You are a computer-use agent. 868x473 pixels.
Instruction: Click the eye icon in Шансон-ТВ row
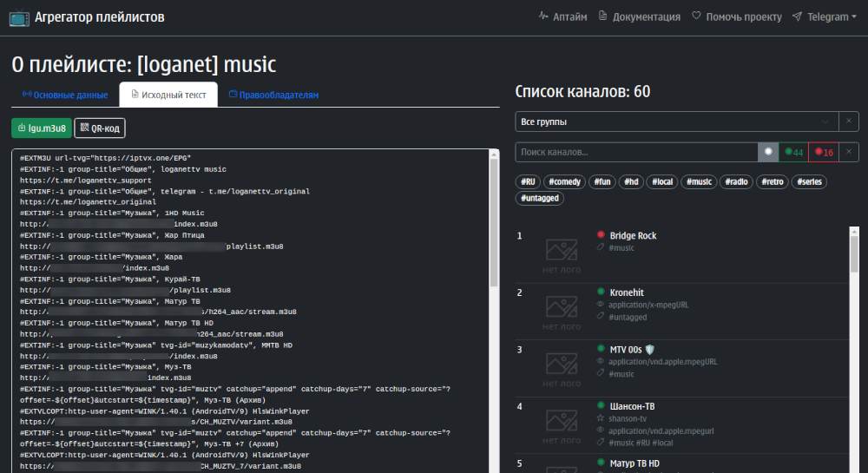tap(601, 430)
